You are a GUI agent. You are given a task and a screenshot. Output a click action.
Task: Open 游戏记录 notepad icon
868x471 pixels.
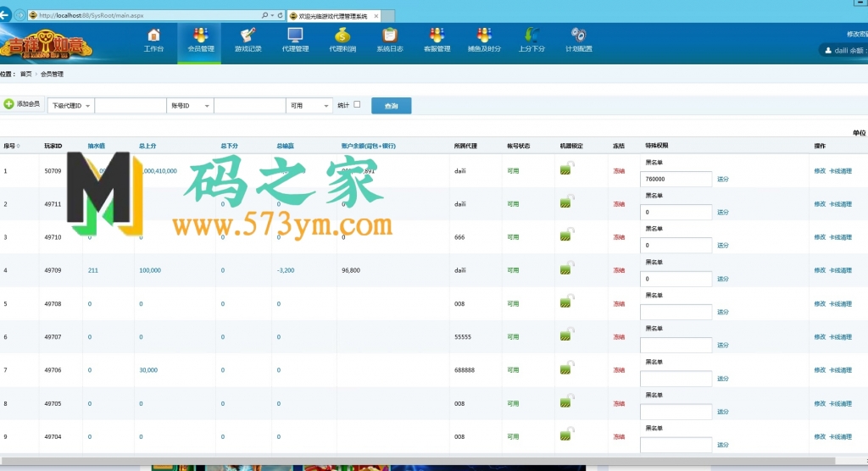[x=248, y=36]
